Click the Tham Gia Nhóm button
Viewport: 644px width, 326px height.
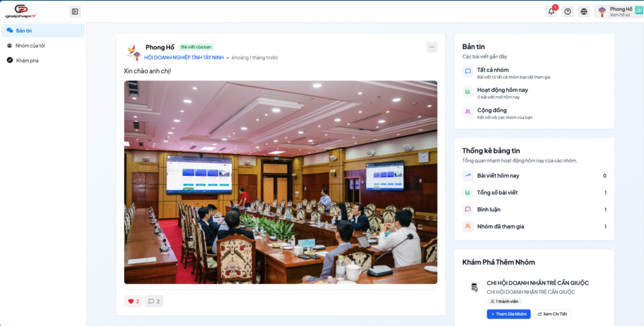coord(509,314)
